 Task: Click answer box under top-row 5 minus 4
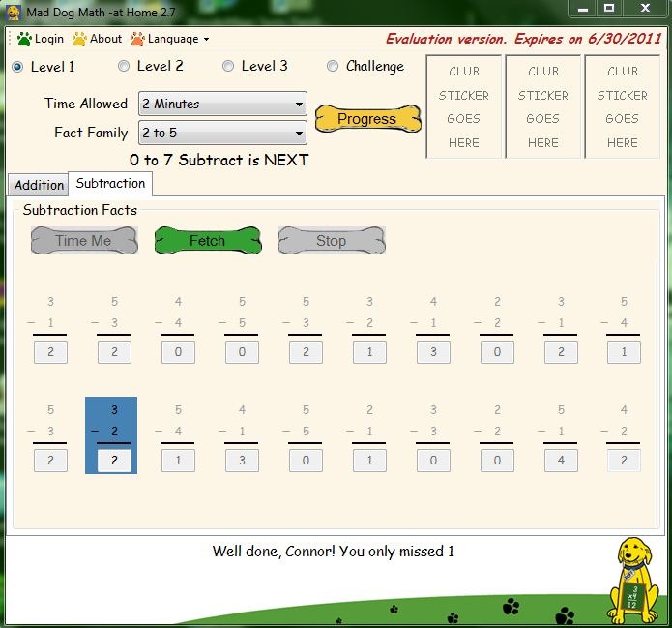click(624, 352)
